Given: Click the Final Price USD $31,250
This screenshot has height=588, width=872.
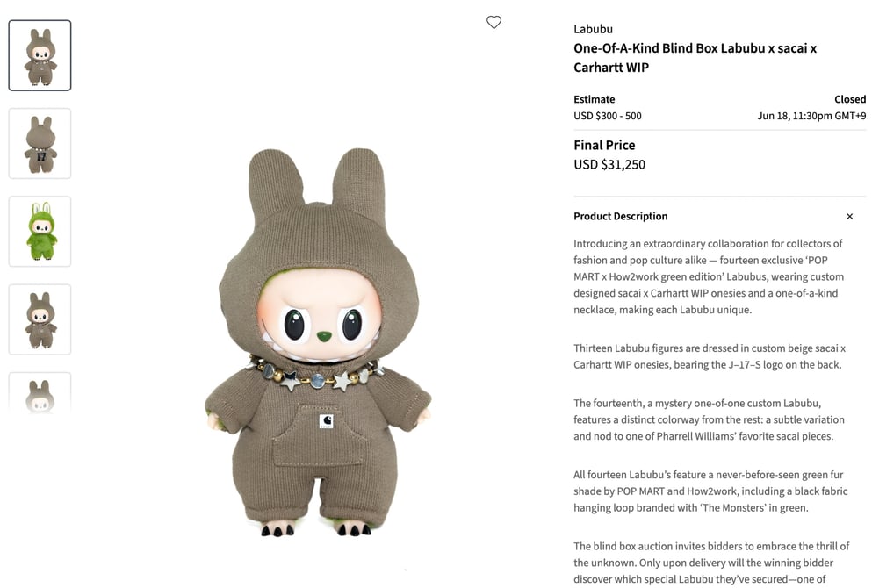Looking at the screenshot, I should [609, 164].
